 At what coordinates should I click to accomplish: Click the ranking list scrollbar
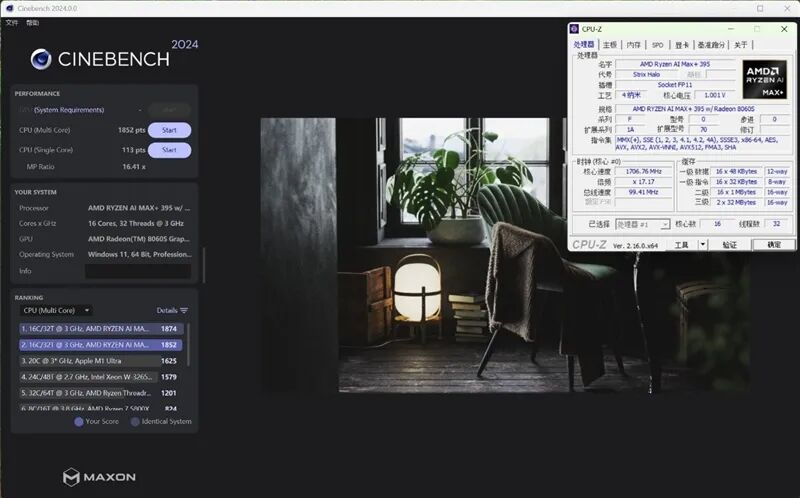click(x=189, y=344)
